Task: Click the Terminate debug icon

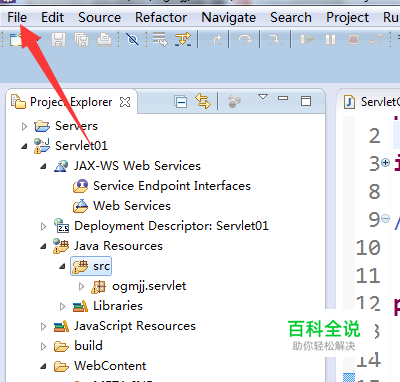Action: point(353,40)
